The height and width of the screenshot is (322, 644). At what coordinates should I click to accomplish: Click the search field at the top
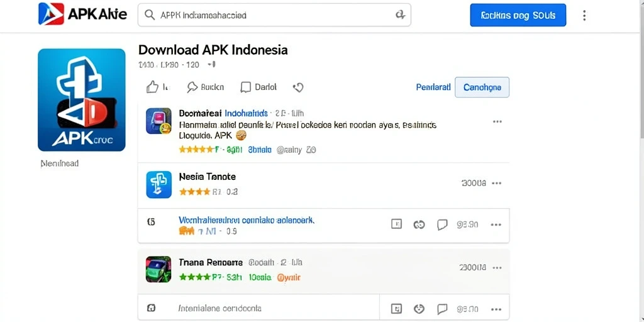274,15
